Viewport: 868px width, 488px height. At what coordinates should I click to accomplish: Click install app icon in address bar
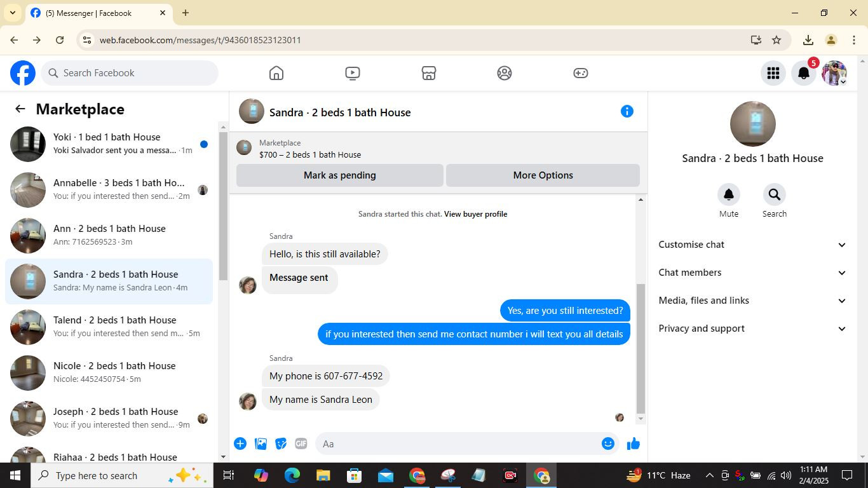[x=756, y=40]
